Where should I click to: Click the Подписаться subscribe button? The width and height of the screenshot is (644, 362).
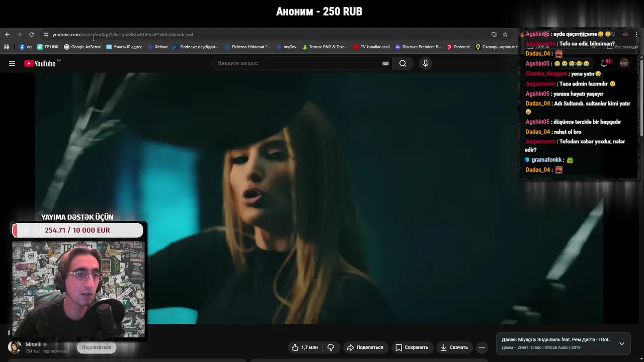[97, 347]
